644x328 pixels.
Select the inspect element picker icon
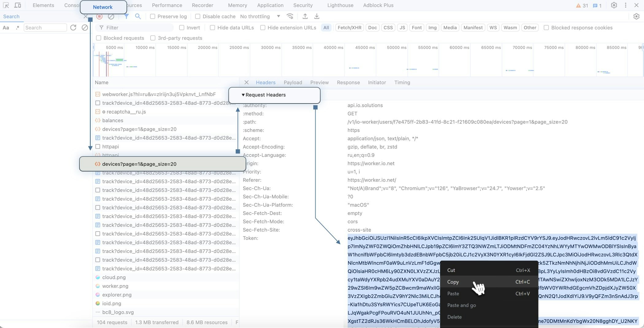(6, 6)
